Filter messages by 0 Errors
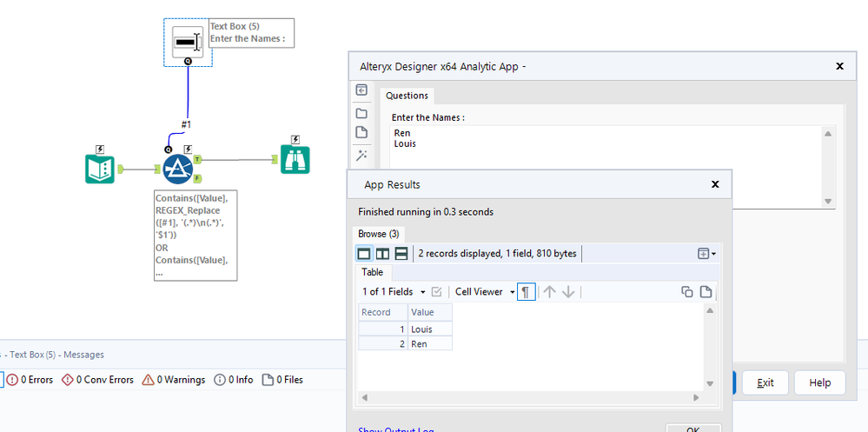868x432 pixels. click(30, 380)
